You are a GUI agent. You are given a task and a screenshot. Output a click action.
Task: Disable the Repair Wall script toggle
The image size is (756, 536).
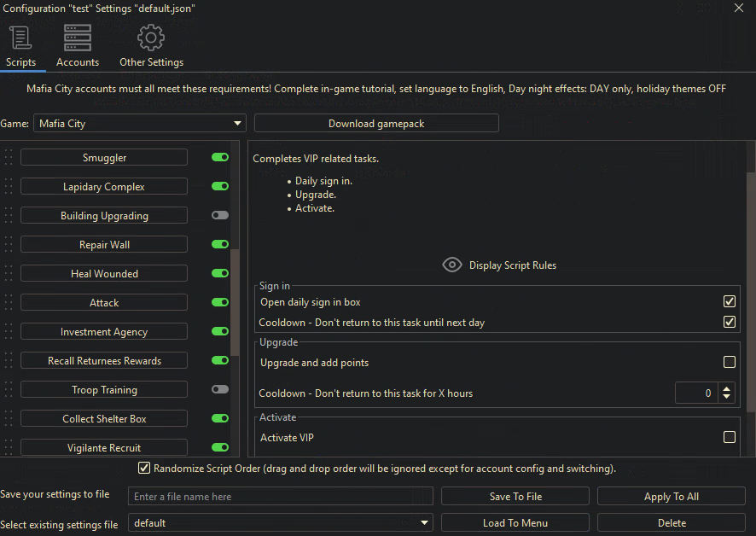coord(220,245)
